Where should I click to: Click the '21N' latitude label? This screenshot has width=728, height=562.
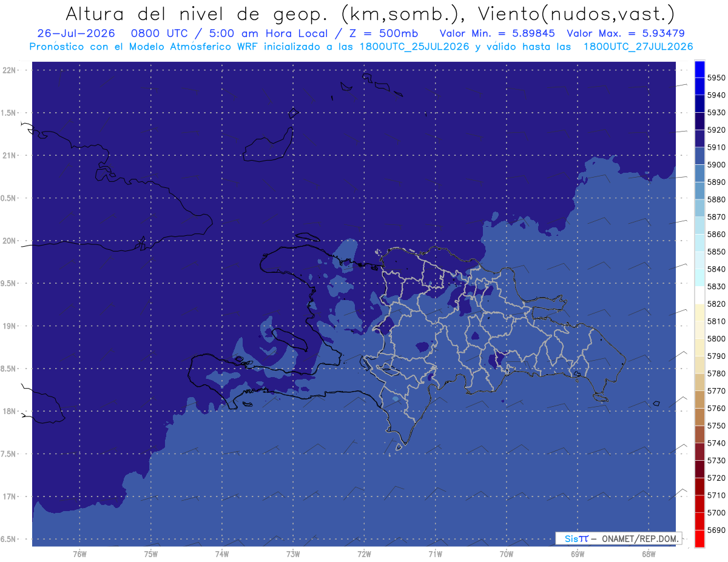pos(10,155)
